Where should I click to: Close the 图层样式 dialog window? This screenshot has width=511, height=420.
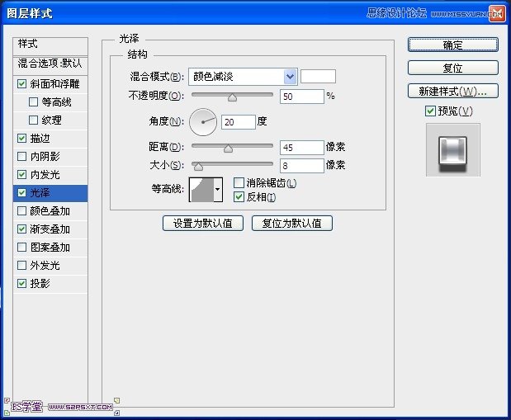click(497, 14)
